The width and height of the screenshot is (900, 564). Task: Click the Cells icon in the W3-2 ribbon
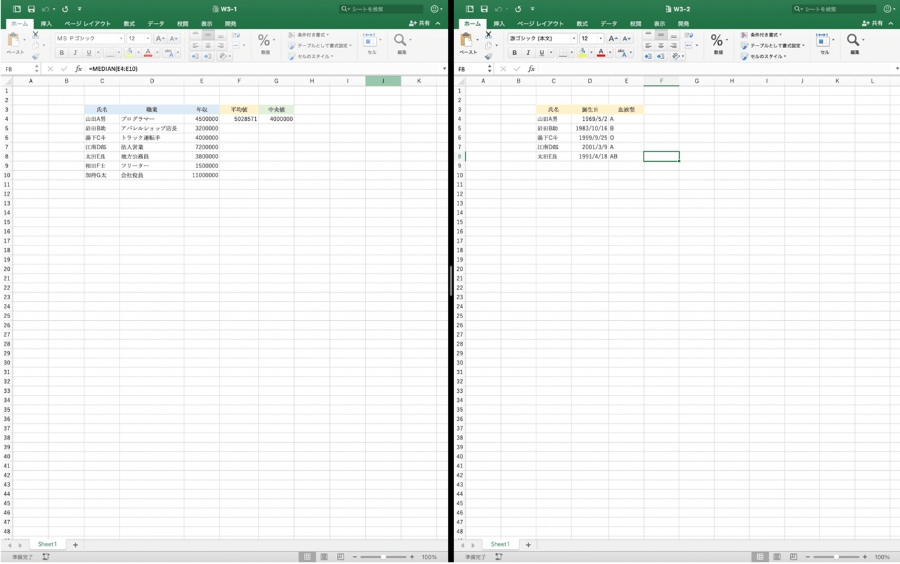823,40
